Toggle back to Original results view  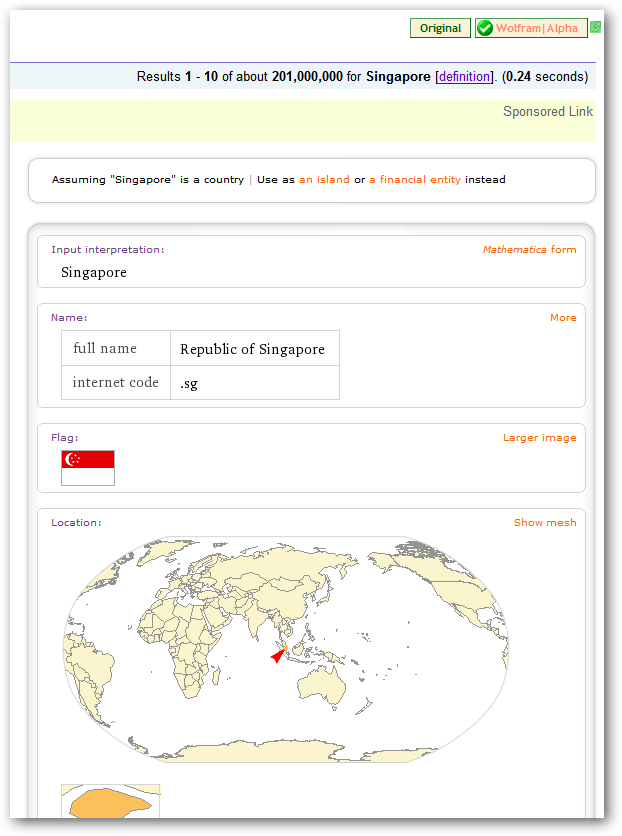440,27
